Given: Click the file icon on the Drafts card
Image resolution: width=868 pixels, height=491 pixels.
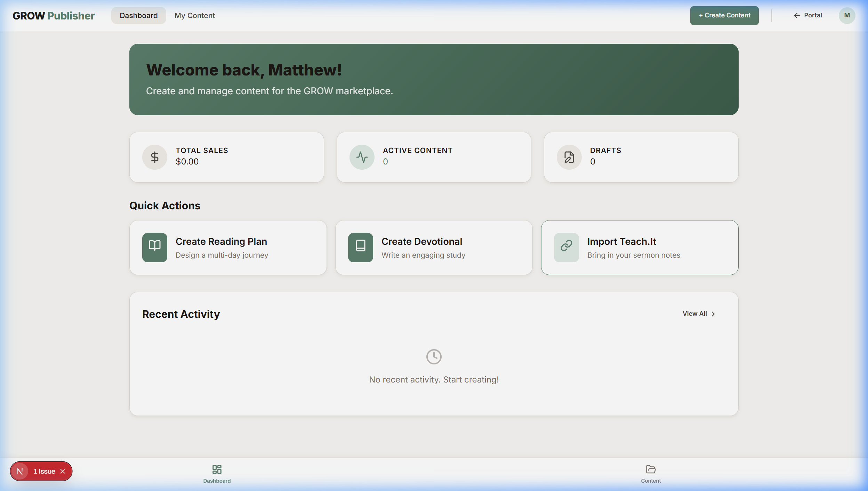Looking at the screenshot, I should [568, 157].
